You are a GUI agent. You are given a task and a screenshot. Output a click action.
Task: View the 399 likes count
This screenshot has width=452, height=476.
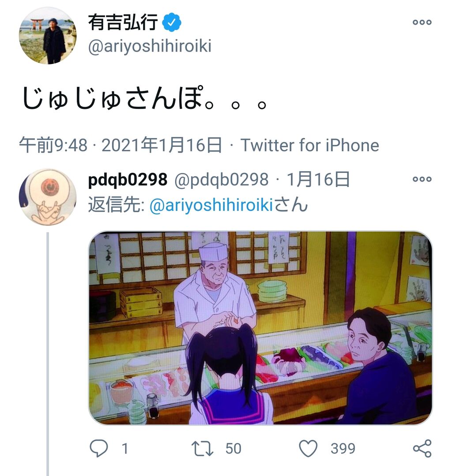[x=343, y=449]
